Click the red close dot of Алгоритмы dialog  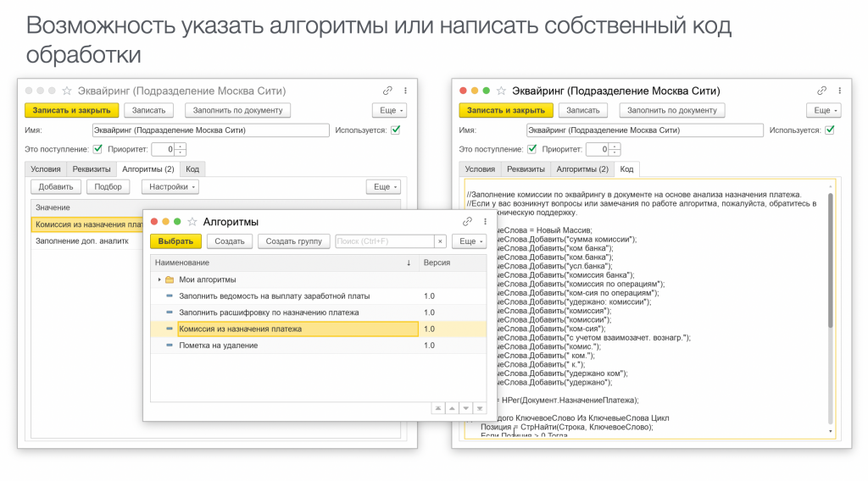[154, 222]
